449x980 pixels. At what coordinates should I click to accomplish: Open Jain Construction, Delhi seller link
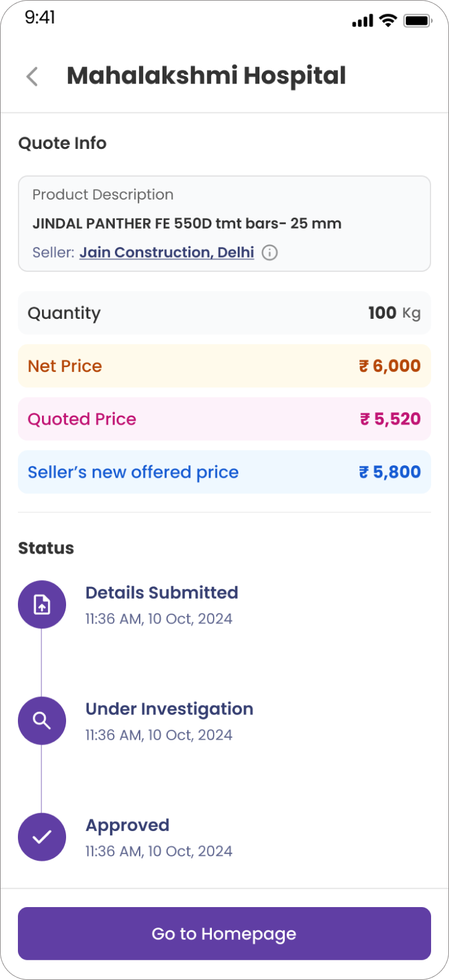pos(167,253)
